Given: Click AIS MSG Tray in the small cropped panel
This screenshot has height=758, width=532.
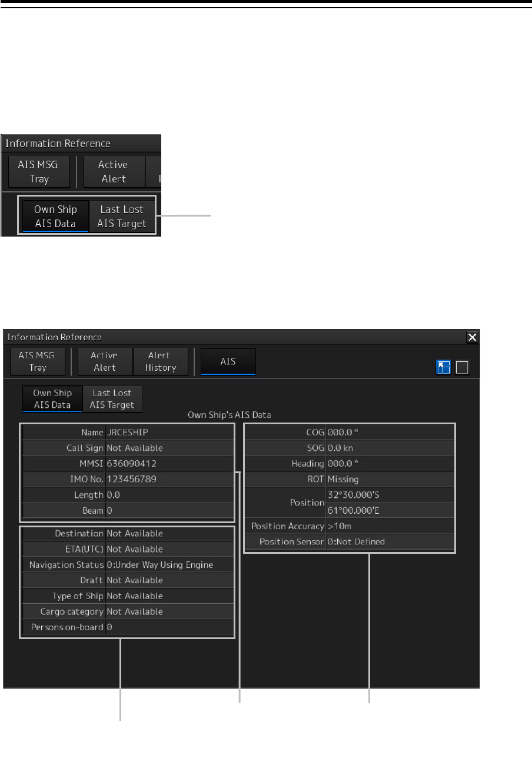Looking at the screenshot, I should [x=39, y=172].
